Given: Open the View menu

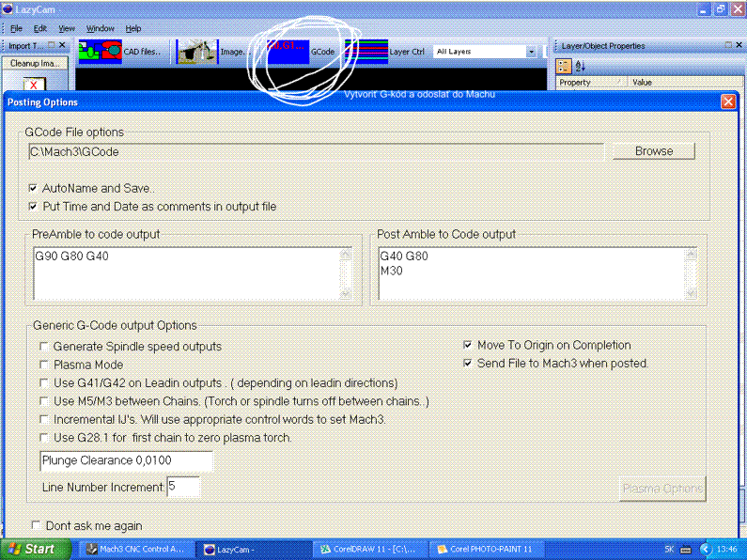Looking at the screenshot, I should 67,28.
